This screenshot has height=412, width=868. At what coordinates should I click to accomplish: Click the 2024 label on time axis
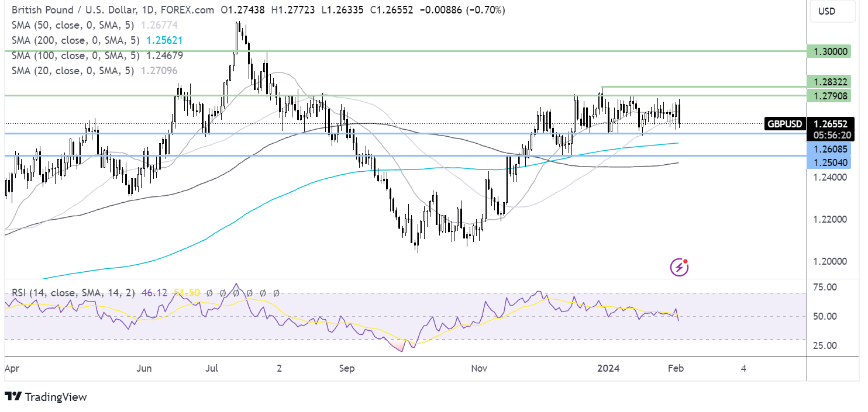pos(609,368)
